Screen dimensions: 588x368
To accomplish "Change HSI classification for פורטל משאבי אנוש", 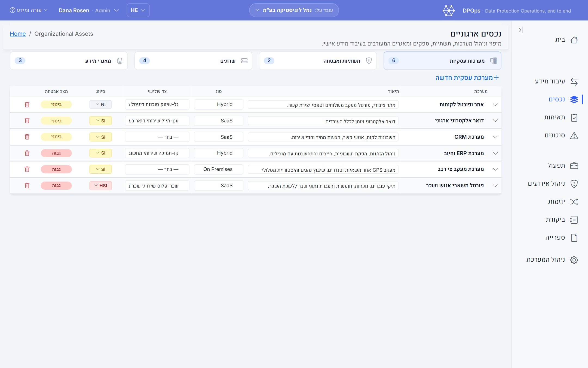I will coord(100,186).
